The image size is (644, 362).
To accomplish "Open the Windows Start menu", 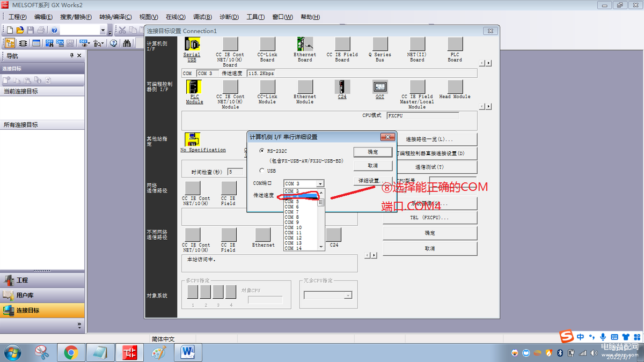I will pos(12,352).
